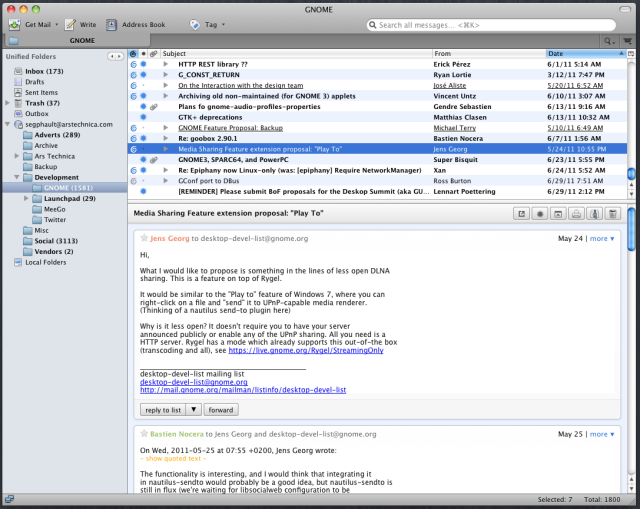
Task: Delete the conversation with trash icon
Action: pyautogui.click(x=613, y=213)
